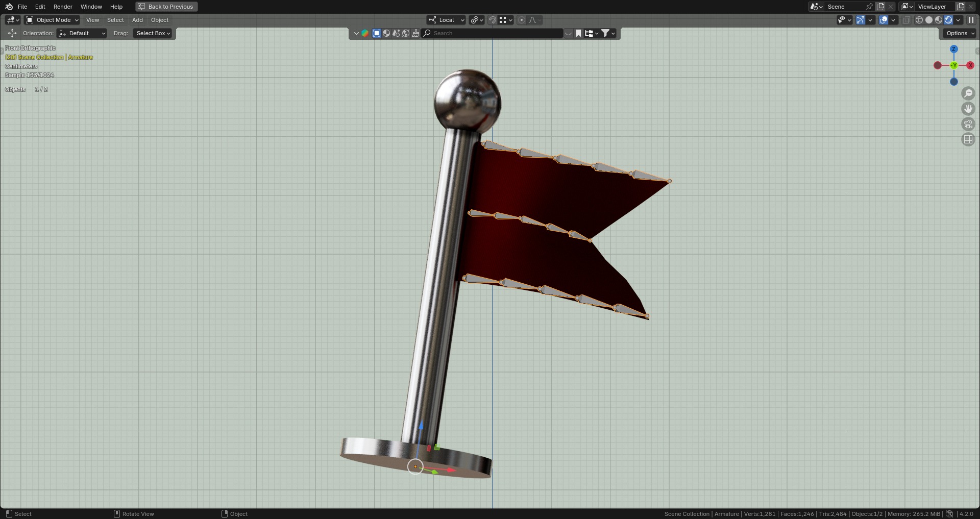Open proportional editing falloff curve

coord(535,20)
